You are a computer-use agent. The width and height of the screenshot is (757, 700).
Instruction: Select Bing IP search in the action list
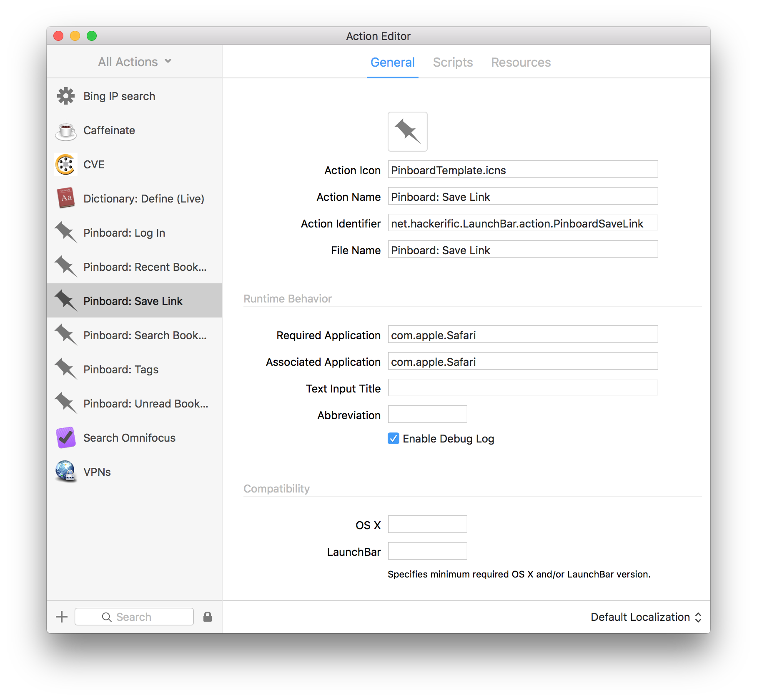[x=134, y=96]
